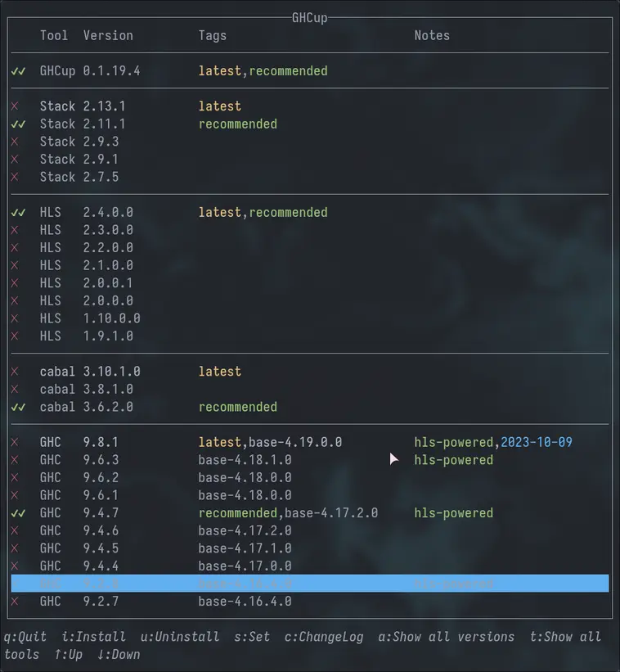Click q:Quit in the footer bar
This screenshot has width=620, height=672.
[x=25, y=637]
